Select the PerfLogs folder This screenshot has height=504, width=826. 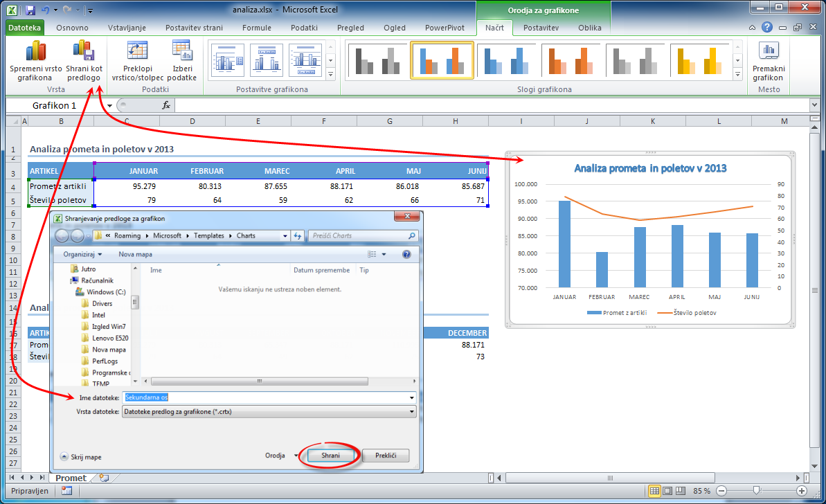100,361
